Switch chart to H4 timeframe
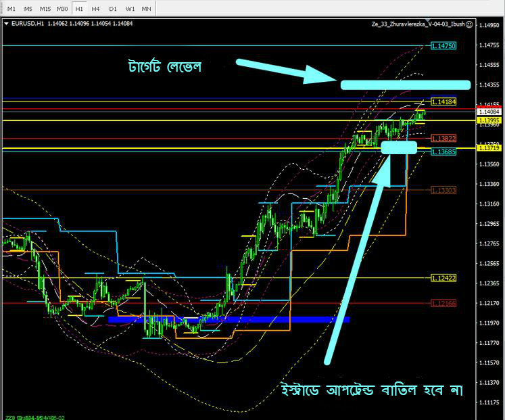This screenshot has height=420, width=505. click(95, 9)
